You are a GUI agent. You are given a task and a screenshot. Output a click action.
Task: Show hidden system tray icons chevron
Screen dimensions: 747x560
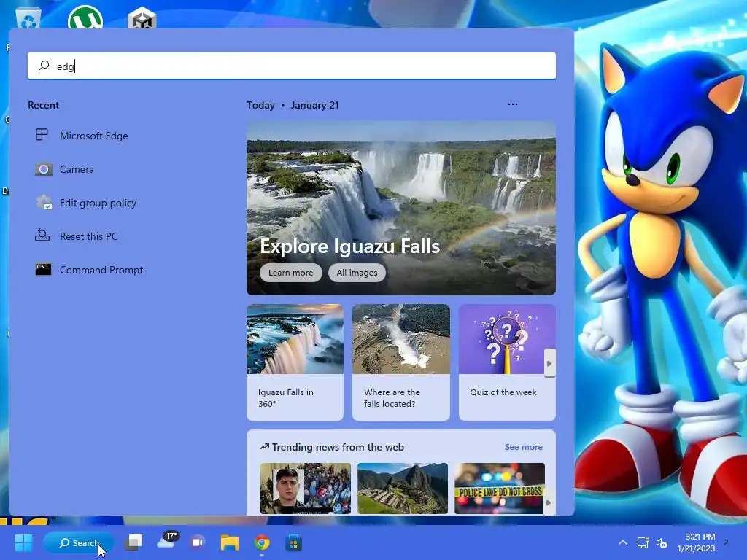623,542
